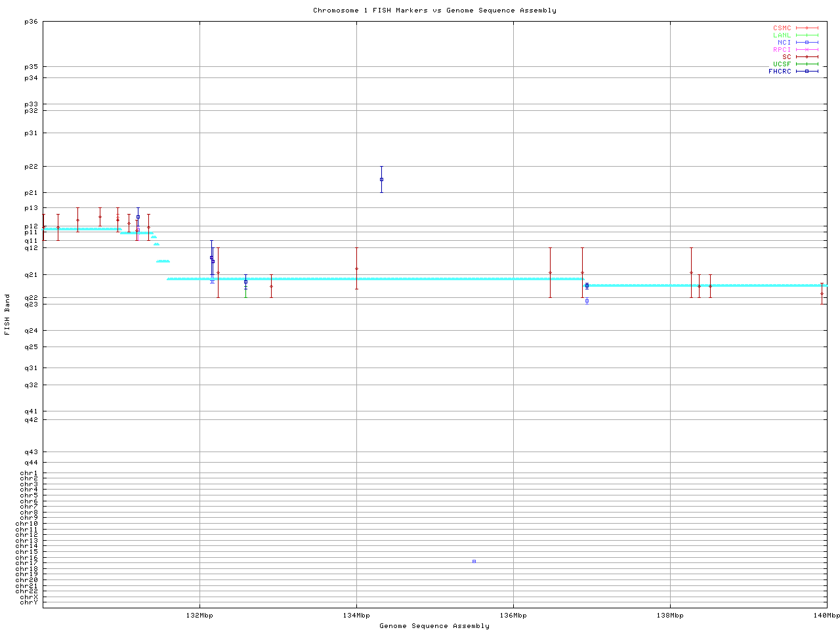Click the chart title about Chromosome 1 FISH Markers
Screen dimensions: 840x630
434,10
